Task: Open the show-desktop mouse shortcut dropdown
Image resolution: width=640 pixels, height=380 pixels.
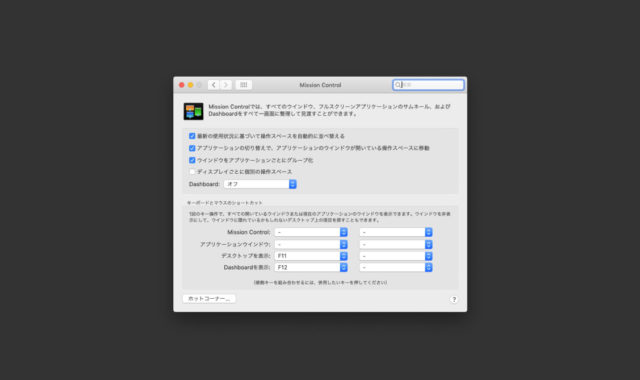Action: pyautogui.click(x=396, y=256)
